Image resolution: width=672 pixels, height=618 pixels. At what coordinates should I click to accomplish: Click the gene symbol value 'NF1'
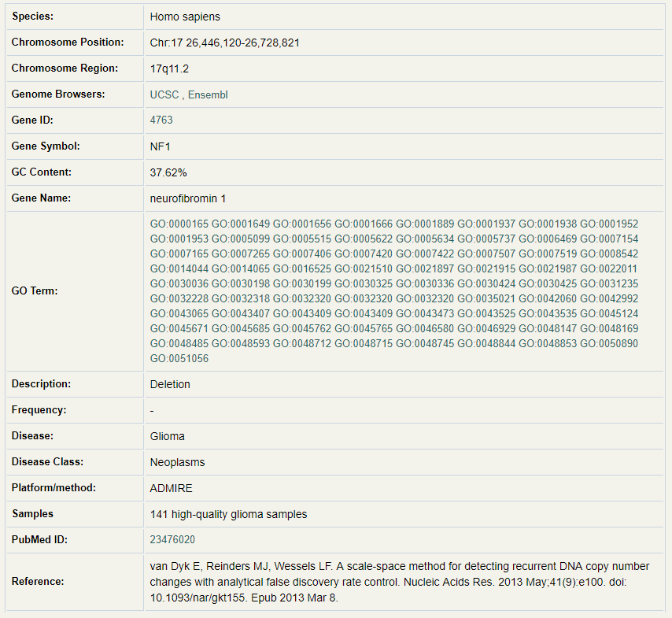click(x=161, y=146)
